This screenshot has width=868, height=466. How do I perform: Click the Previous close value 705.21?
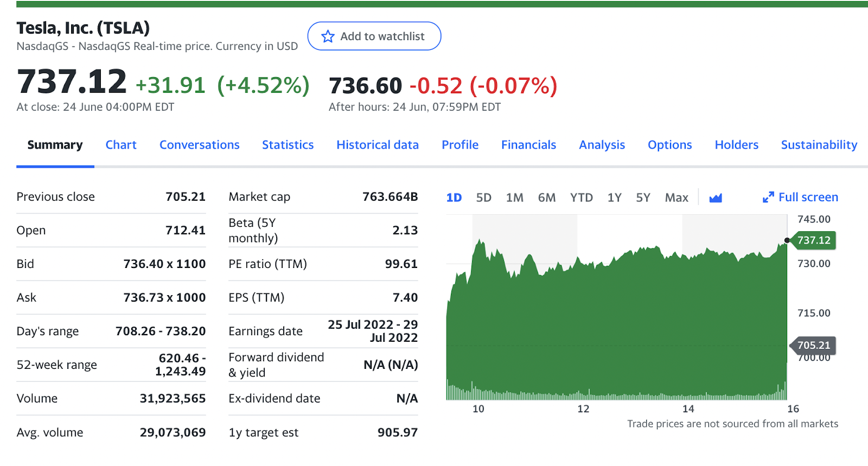(x=186, y=196)
